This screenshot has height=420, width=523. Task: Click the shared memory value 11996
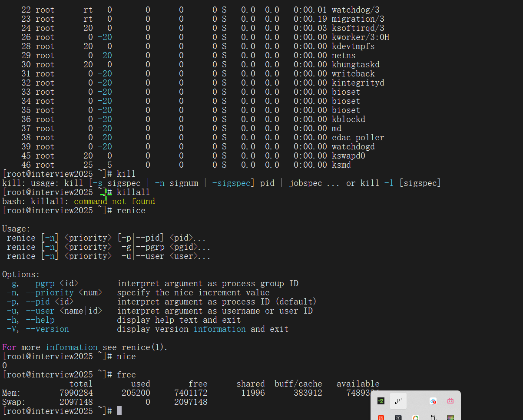[253, 393]
